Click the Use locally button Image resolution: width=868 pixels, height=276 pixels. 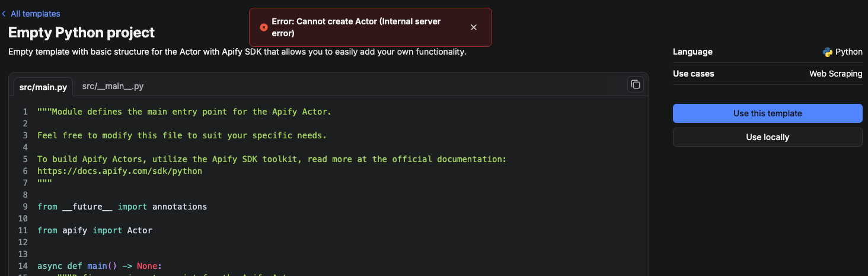point(767,137)
